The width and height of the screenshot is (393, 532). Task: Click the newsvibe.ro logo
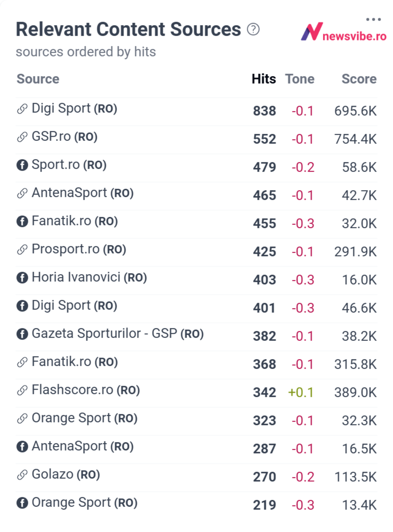pos(344,32)
